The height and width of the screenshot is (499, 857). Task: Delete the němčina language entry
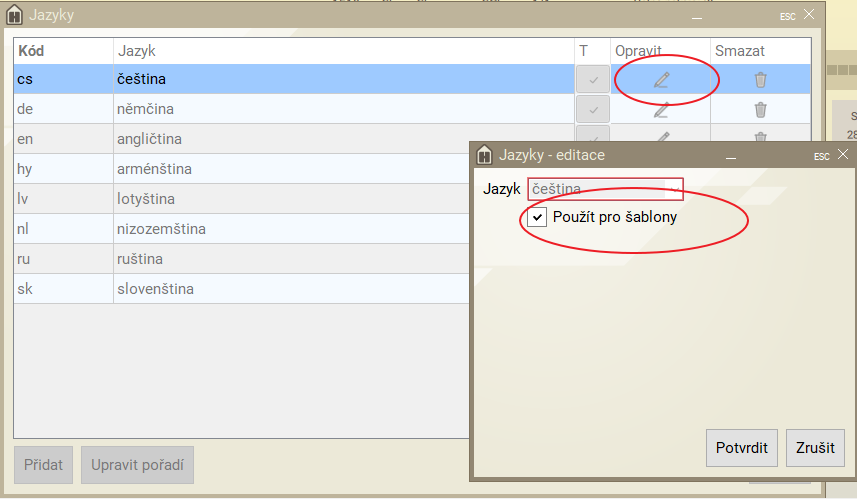pos(760,110)
